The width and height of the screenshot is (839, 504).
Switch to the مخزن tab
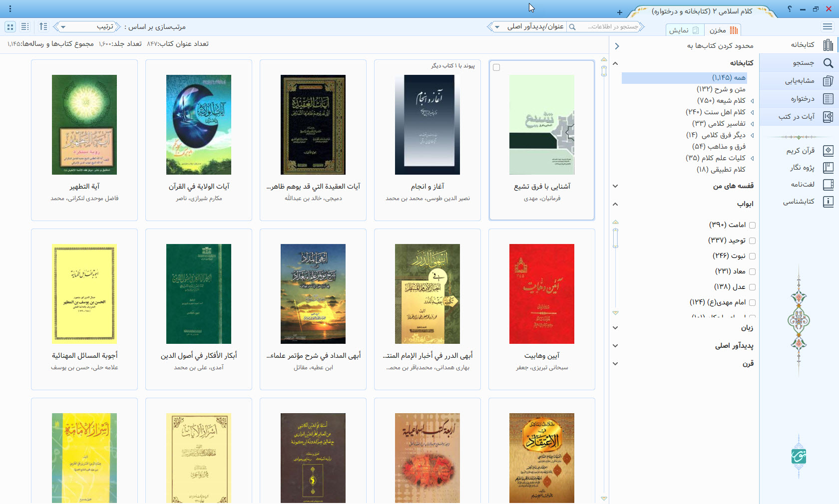723,30
